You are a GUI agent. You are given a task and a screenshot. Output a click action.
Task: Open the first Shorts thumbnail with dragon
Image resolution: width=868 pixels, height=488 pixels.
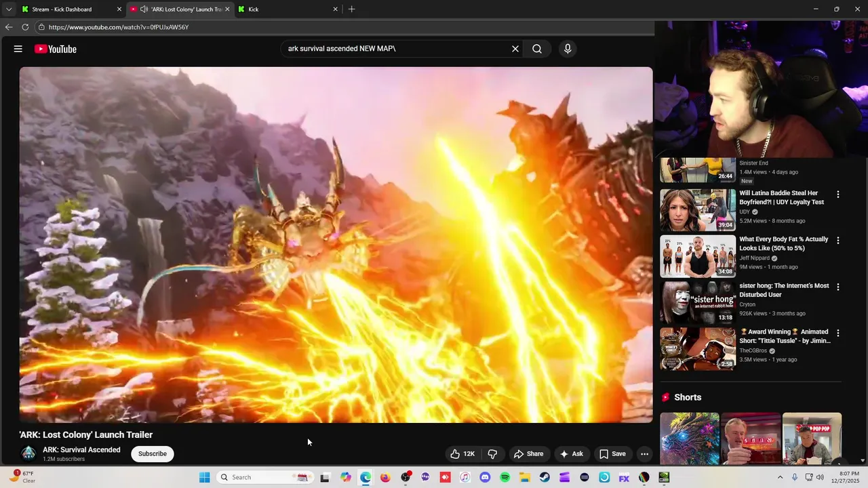pos(690,439)
